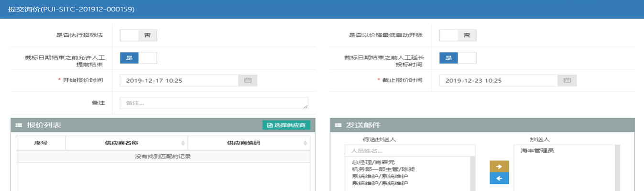
Task: Focus the 开始报价时间 date field
Action: point(179,80)
